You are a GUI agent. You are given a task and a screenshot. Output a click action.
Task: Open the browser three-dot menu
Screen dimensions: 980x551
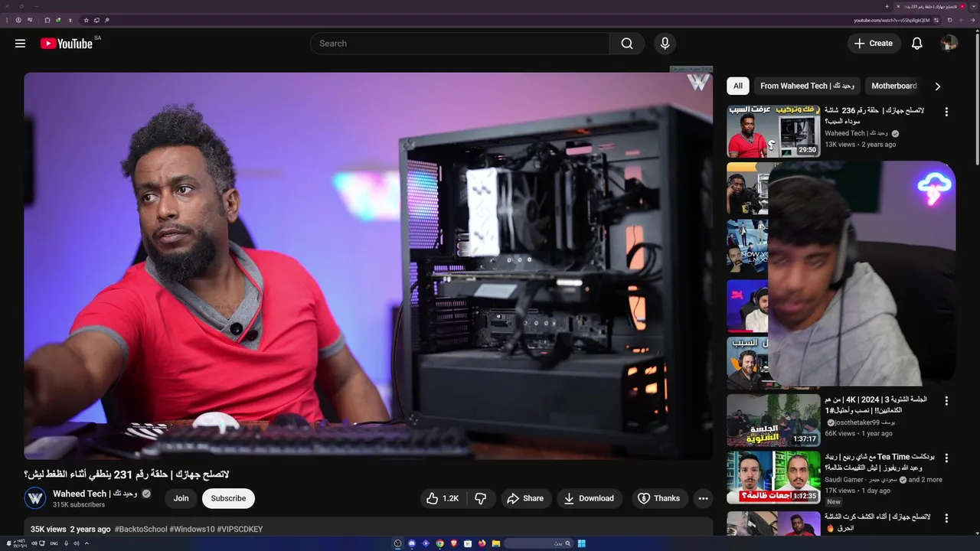(x=7, y=20)
